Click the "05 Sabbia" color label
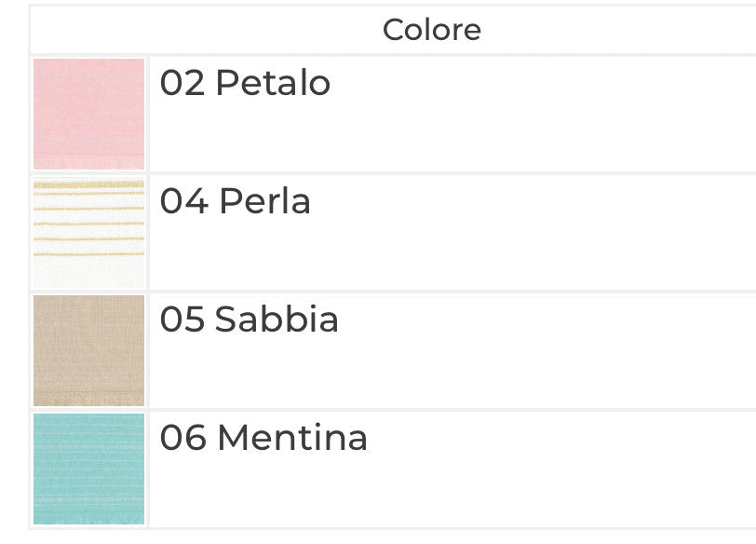Viewport: 756px width, 544px height. (249, 320)
